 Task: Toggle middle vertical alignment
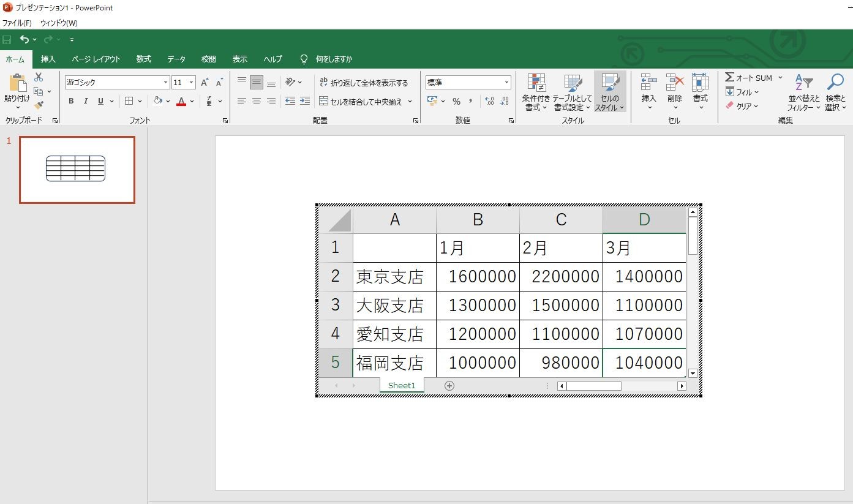pos(257,82)
